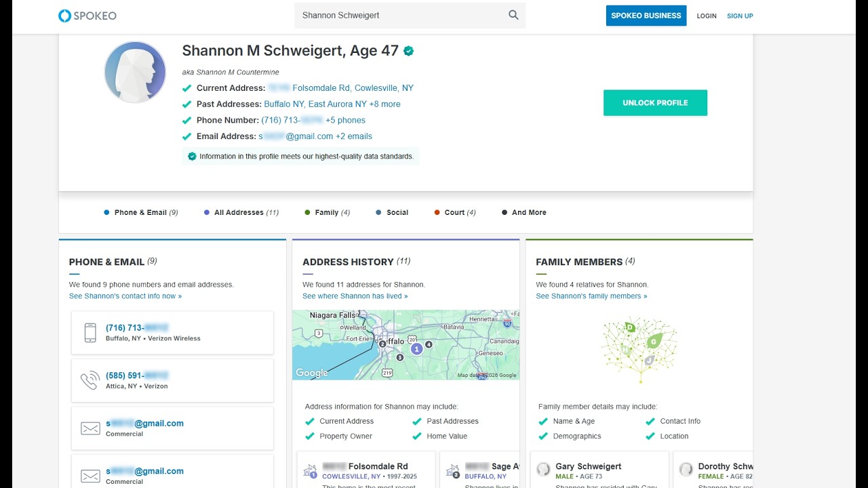Click the Name & Age checkmark icon
The image size is (868, 488).
(543, 422)
